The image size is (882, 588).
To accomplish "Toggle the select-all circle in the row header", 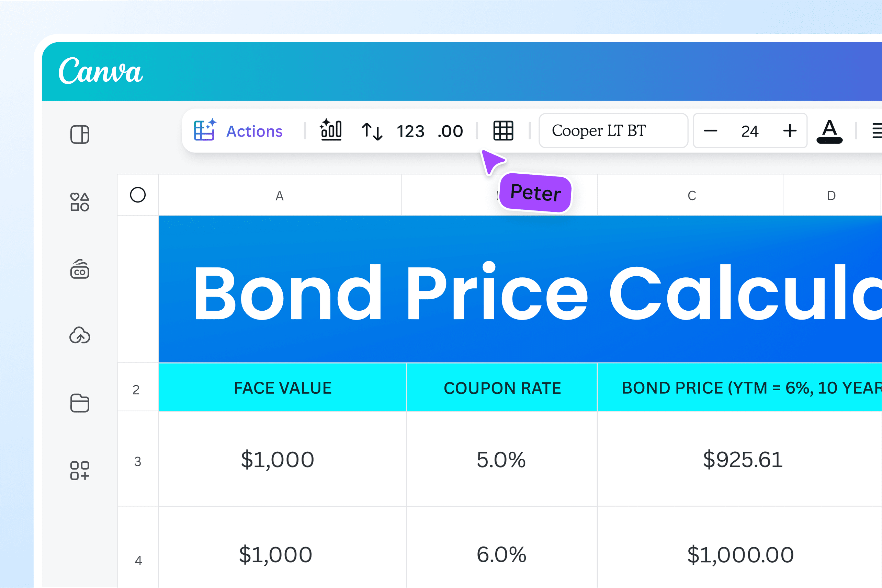I will [x=138, y=195].
